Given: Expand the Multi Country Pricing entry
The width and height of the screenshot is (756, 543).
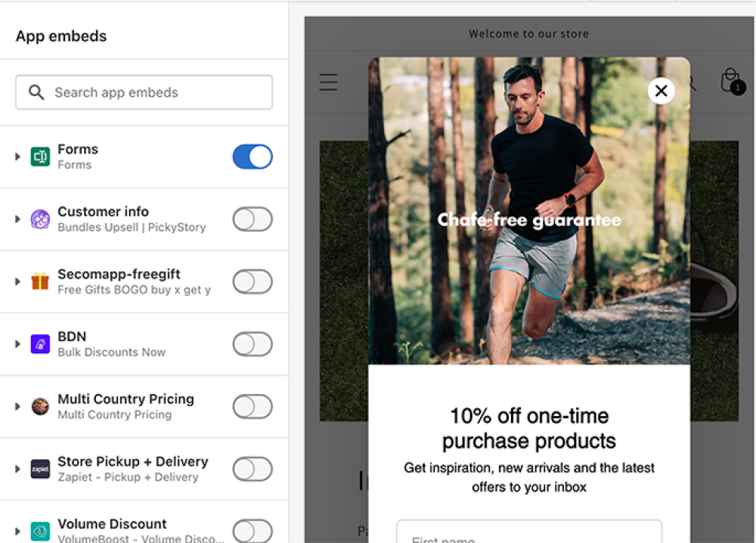Looking at the screenshot, I should pyautogui.click(x=17, y=406).
